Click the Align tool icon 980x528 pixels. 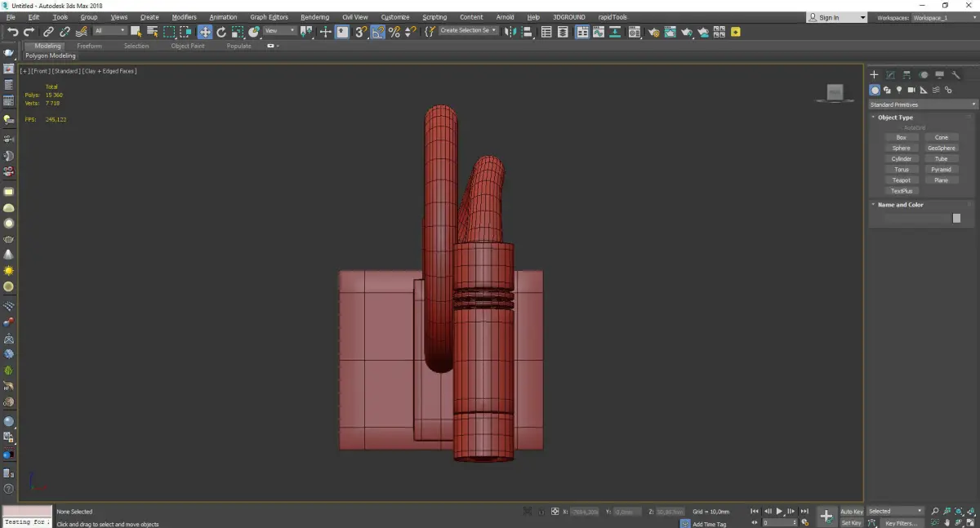pos(527,32)
